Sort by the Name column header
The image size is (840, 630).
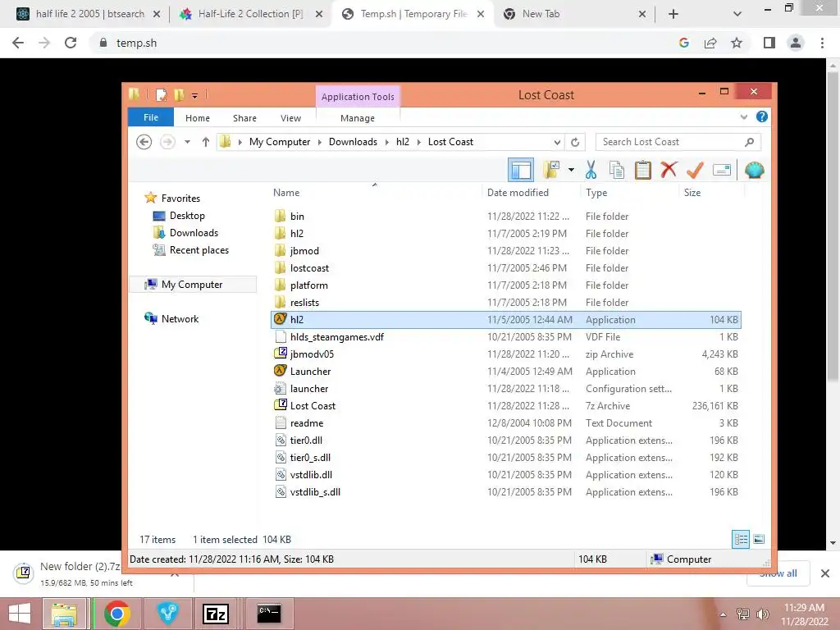(x=286, y=192)
